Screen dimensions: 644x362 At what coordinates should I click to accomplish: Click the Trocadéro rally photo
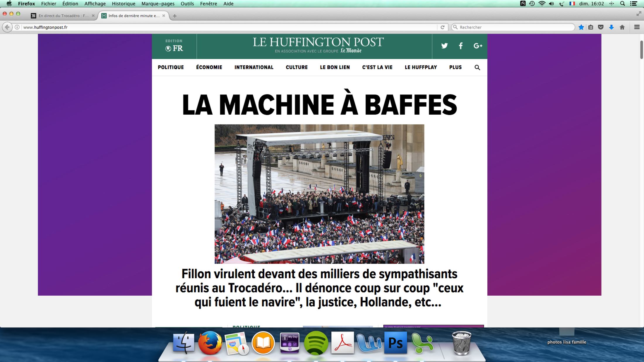pos(319,194)
